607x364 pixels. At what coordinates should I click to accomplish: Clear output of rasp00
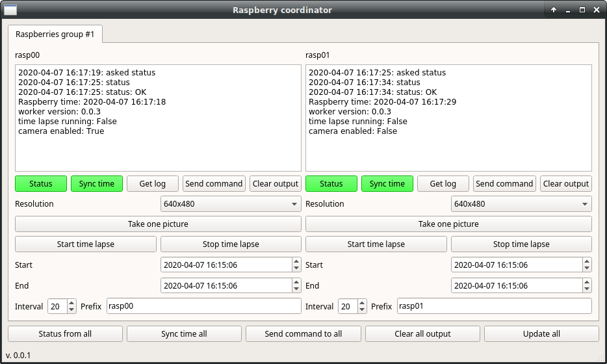(276, 183)
